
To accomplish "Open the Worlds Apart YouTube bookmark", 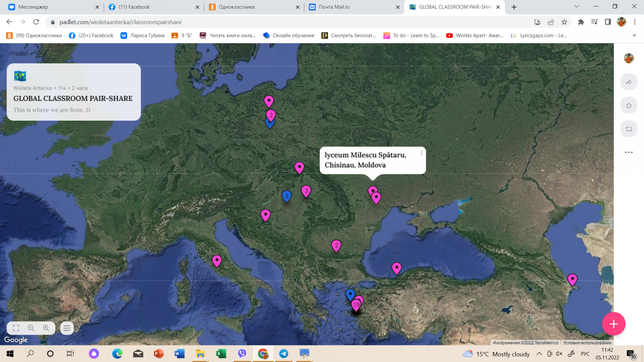I will point(475,35).
